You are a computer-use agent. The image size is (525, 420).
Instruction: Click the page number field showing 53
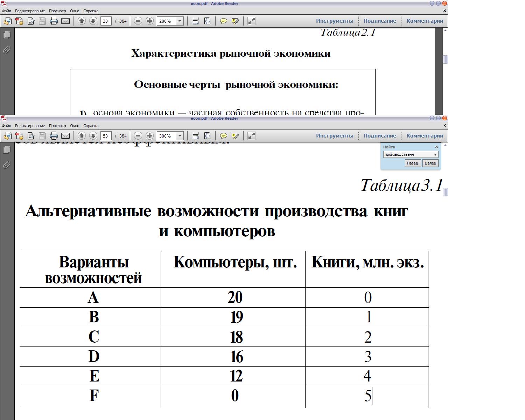(x=106, y=136)
